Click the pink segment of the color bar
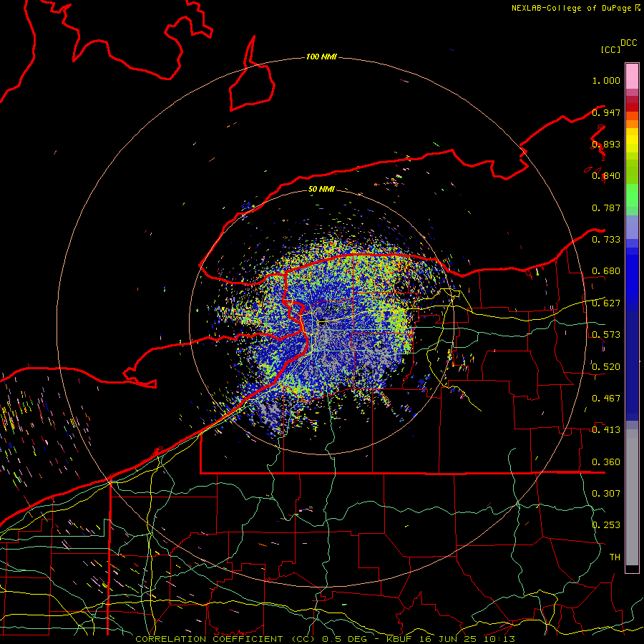644x644 pixels. (x=632, y=76)
